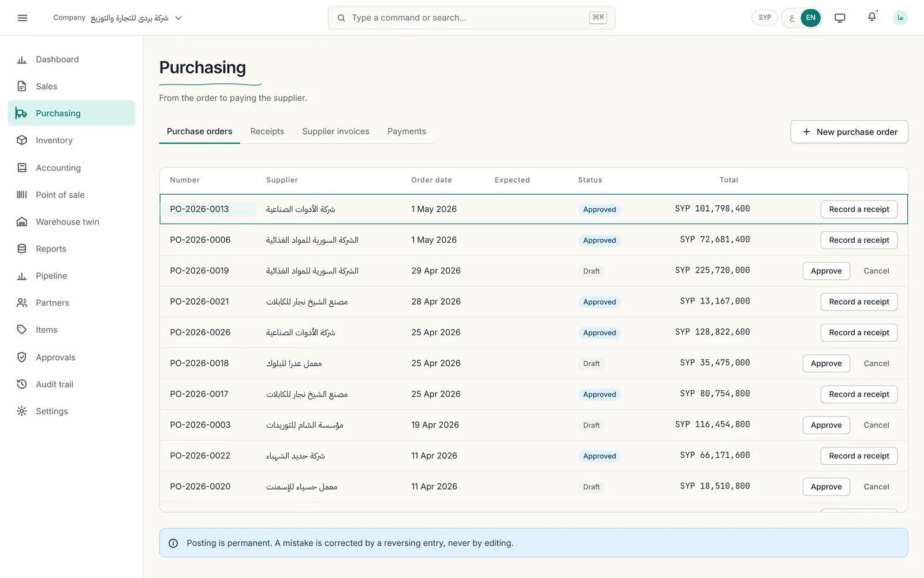Viewport: 924px width, 578px height.
Task: Open the Inventory box icon
Action: point(22,140)
